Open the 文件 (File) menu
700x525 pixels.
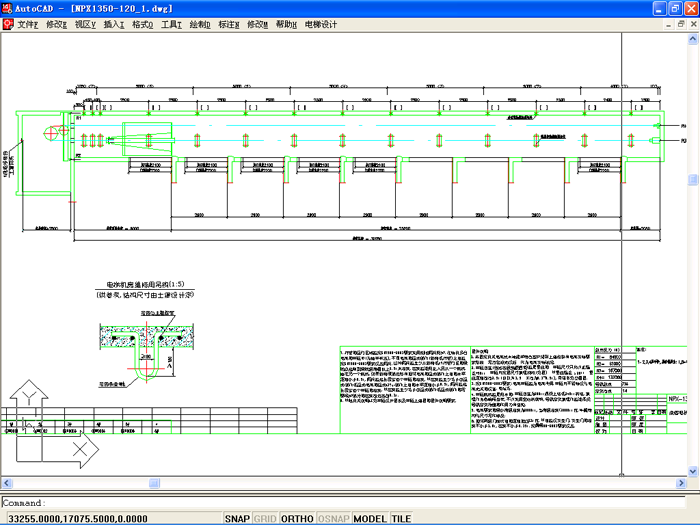(26, 23)
